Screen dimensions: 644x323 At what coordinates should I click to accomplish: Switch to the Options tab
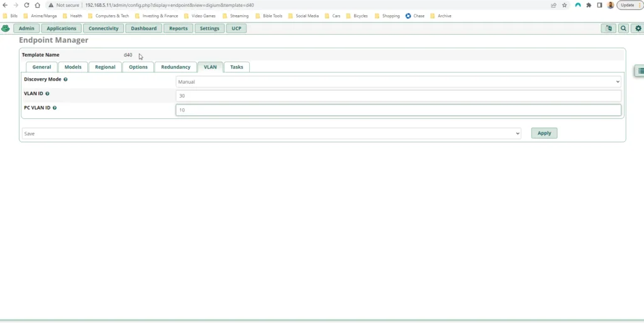click(x=138, y=67)
